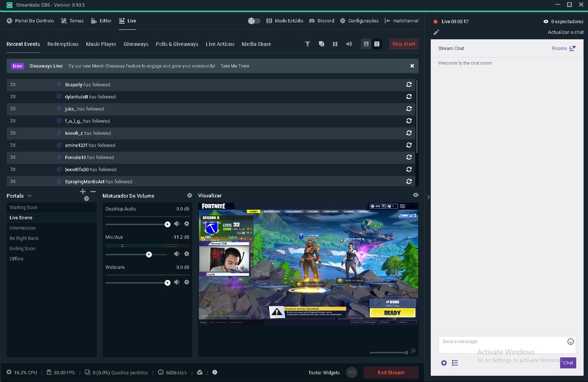The image size is (588, 382).
Task: Mute the Webcam audio source
Action: [x=177, y=282]
